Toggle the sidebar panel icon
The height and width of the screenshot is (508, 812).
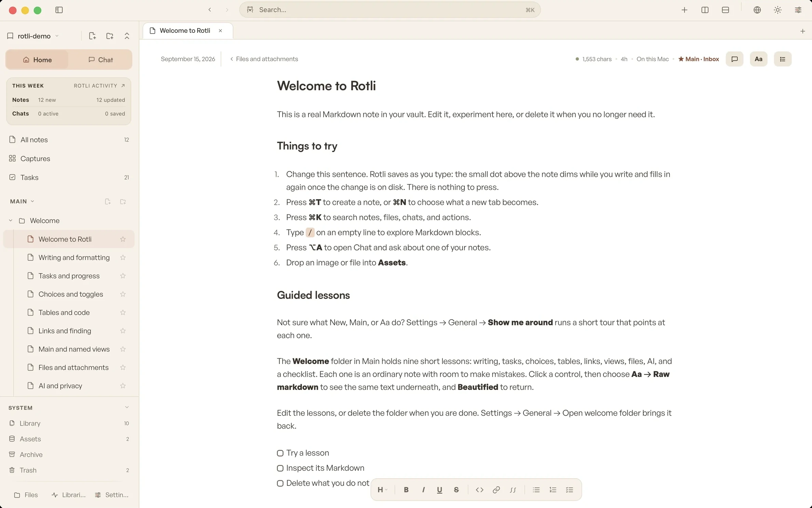click(59, 10)
